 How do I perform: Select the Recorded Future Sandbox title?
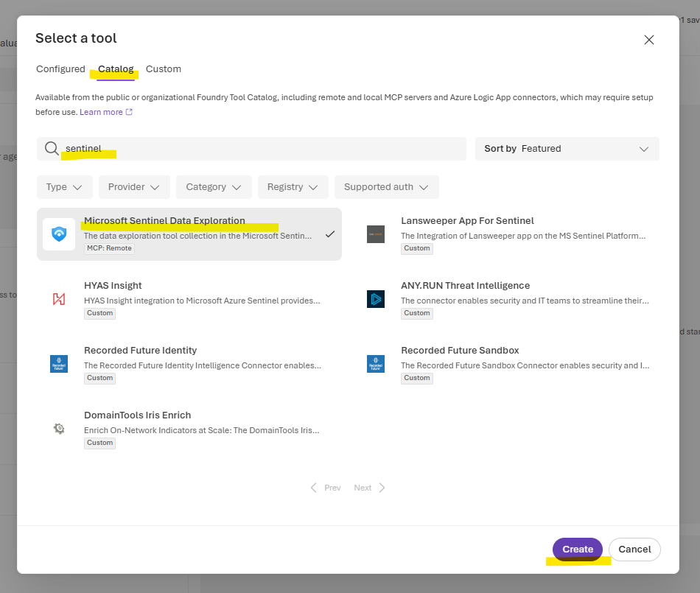point(460,350)
